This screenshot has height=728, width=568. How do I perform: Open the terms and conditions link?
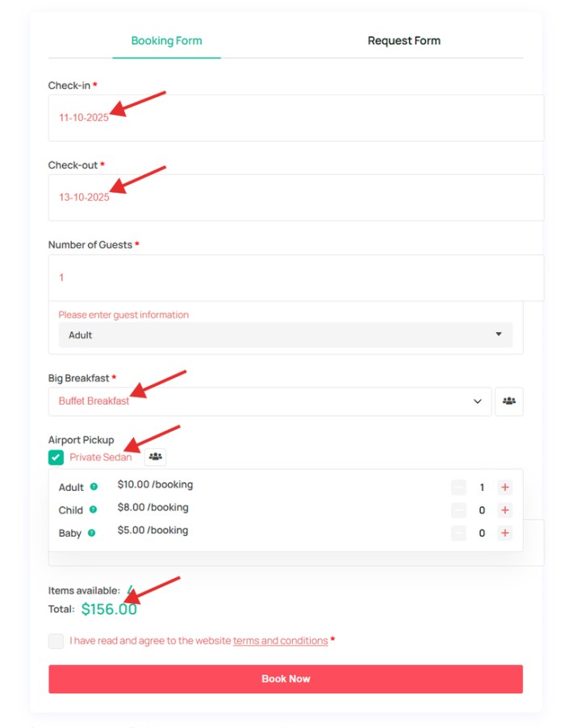click(280, 641)
